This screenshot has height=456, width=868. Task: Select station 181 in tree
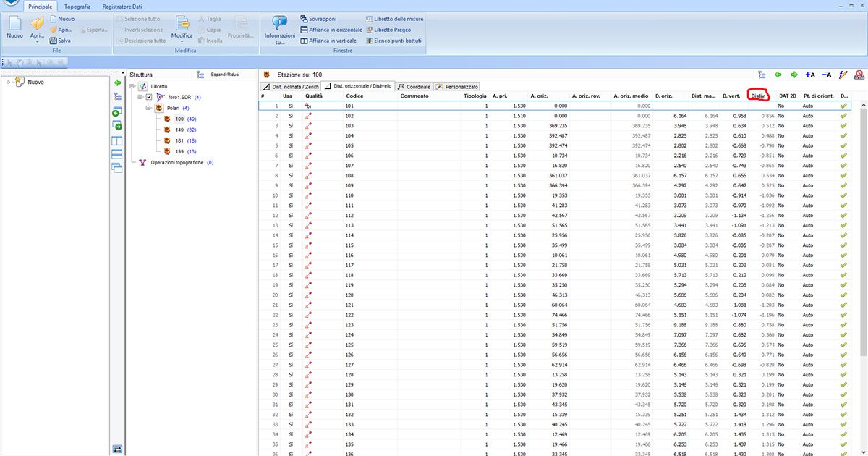pyautogui.click(x=180, y=140)
